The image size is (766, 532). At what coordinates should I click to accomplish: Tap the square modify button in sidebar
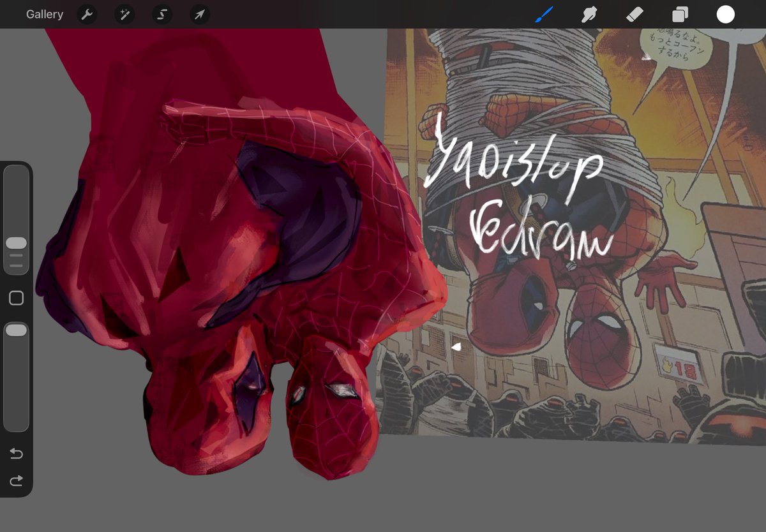[x=16, y=298]
